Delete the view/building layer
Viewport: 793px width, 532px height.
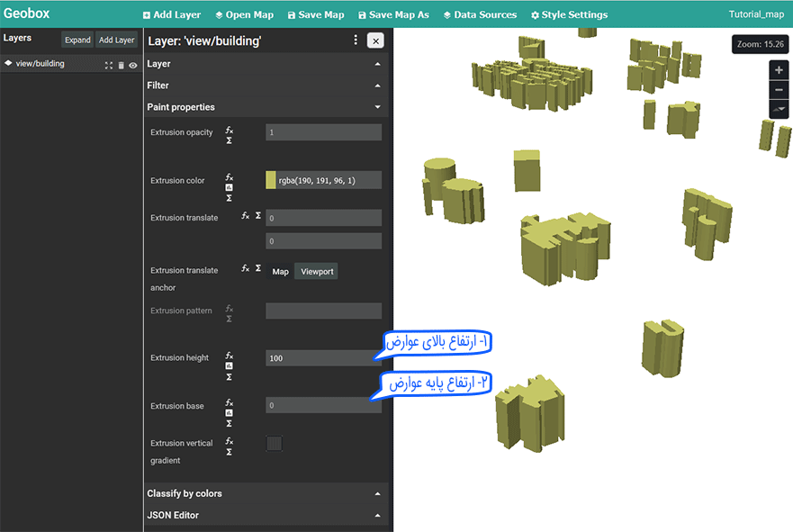pyautogui.click(x=122, y=66)
